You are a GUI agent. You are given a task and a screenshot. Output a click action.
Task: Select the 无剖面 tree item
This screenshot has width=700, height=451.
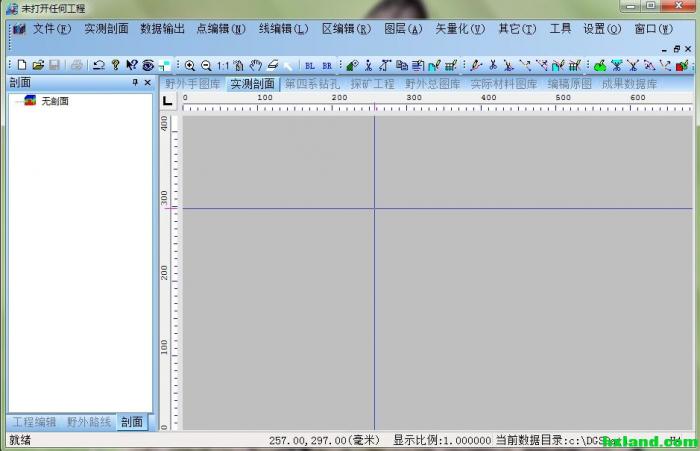pos(55,101)
